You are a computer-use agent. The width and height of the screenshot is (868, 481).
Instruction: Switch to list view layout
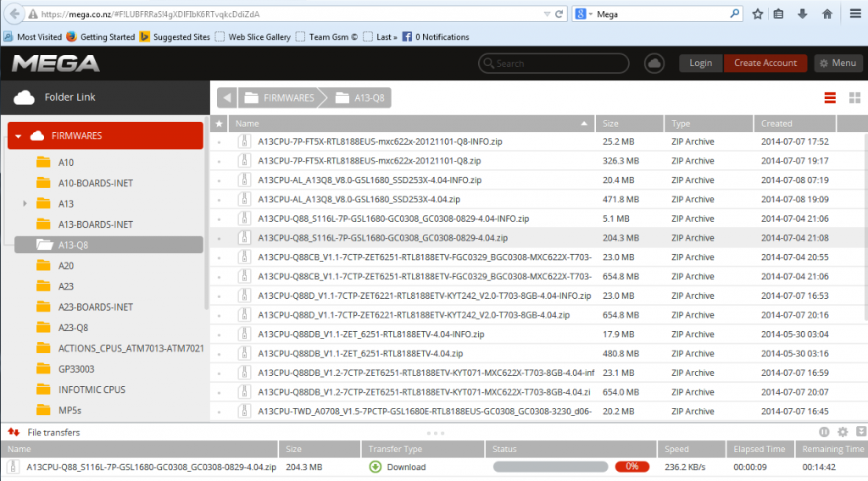click(830, 98)
